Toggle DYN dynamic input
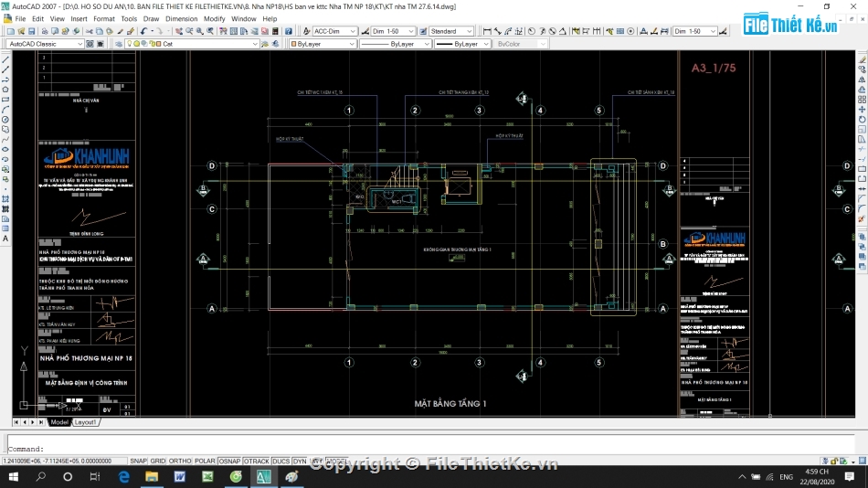Screen dimensions: 868x488 tap(300, 461)
